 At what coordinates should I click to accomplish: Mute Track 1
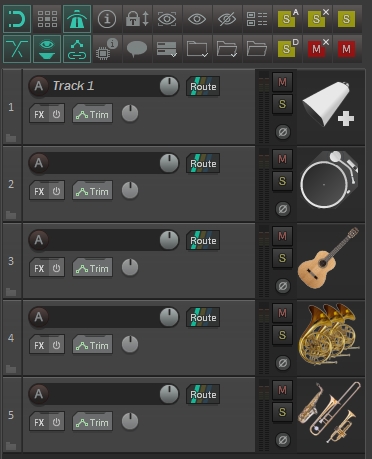coord(282,82)
